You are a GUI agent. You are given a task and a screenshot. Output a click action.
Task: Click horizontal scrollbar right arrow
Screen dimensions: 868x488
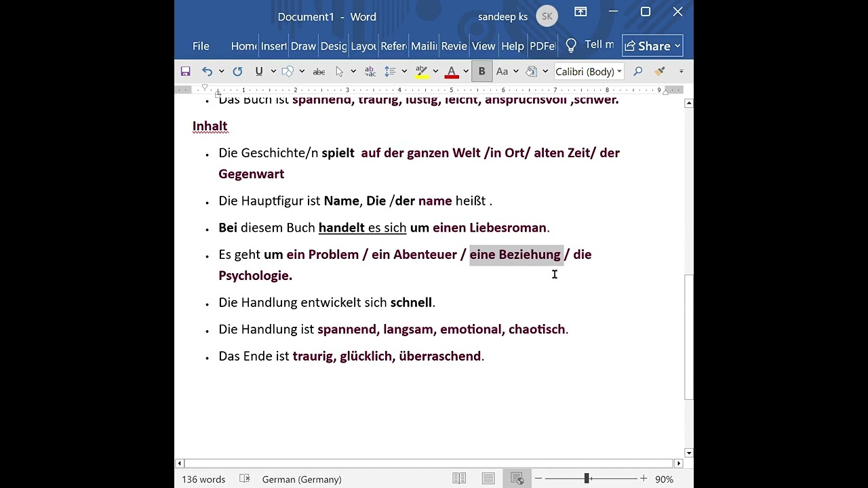pyautogui.click(x=678, y=464)
